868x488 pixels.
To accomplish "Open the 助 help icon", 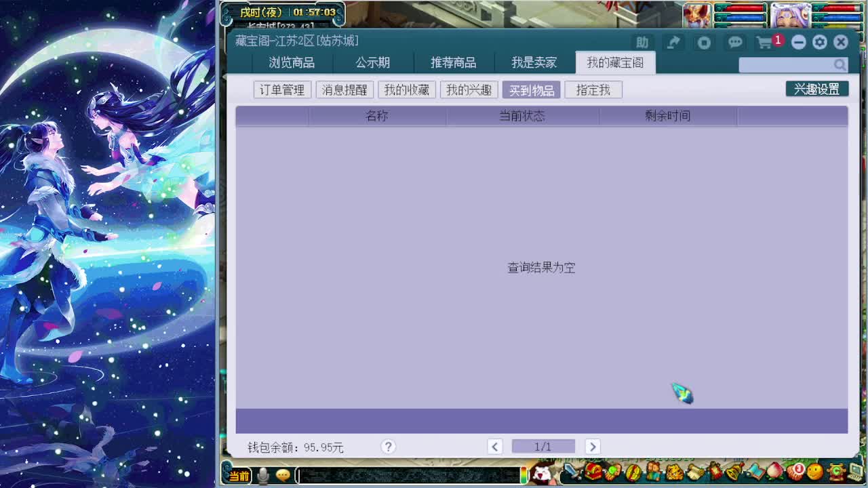I will 642,43.
